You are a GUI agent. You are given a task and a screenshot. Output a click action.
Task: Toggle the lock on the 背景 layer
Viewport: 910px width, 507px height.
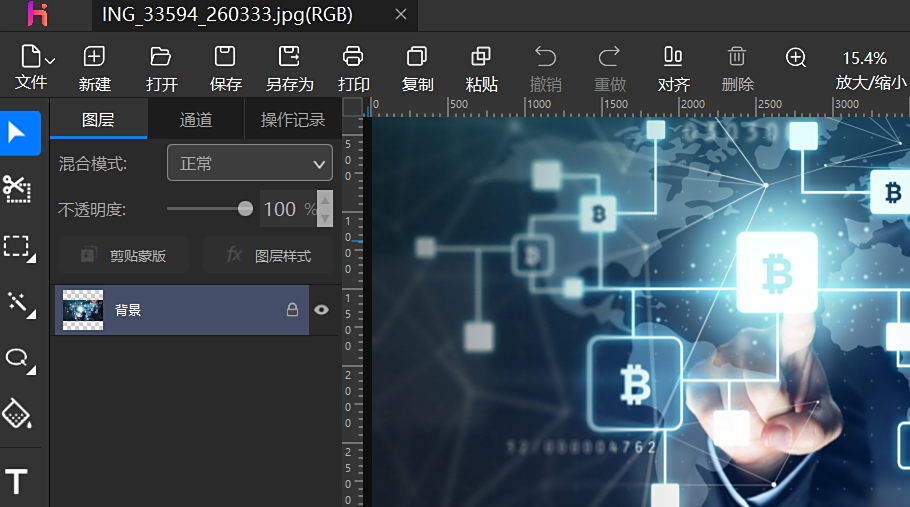292,310
